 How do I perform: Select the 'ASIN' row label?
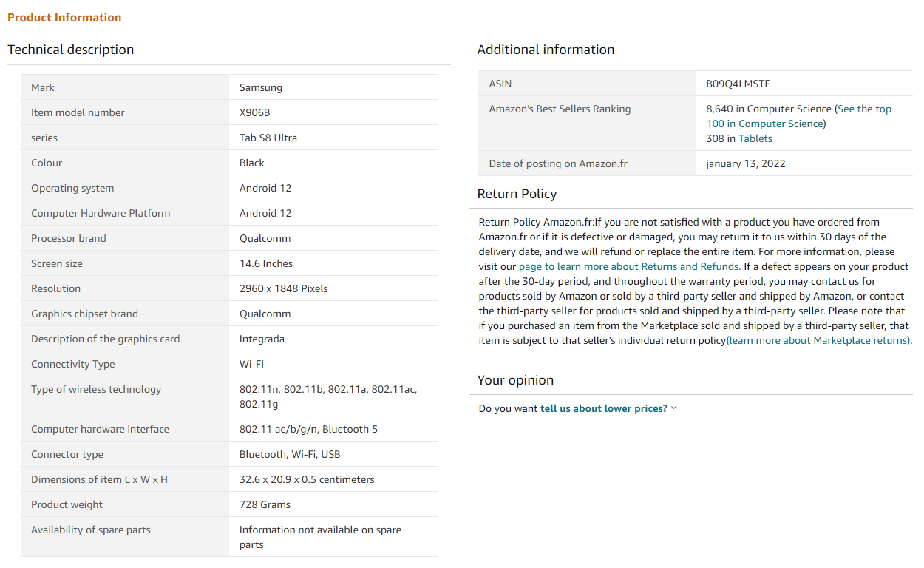tap(500, 84)
